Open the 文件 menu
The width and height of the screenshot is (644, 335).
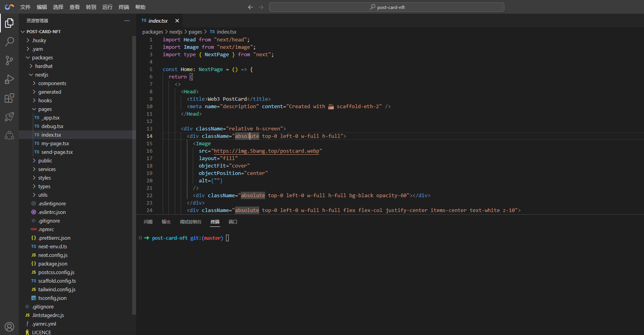[25, 7]
